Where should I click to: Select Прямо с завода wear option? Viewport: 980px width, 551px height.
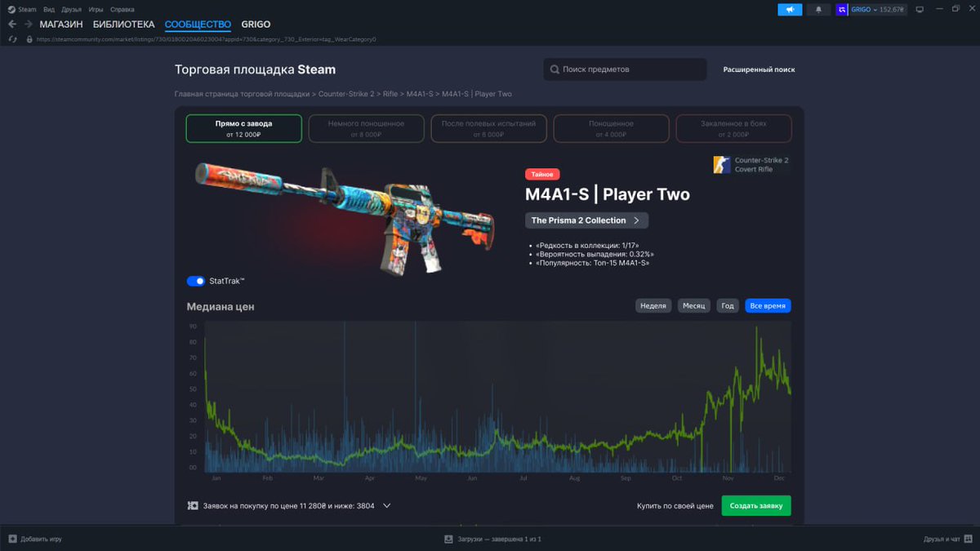243,128
